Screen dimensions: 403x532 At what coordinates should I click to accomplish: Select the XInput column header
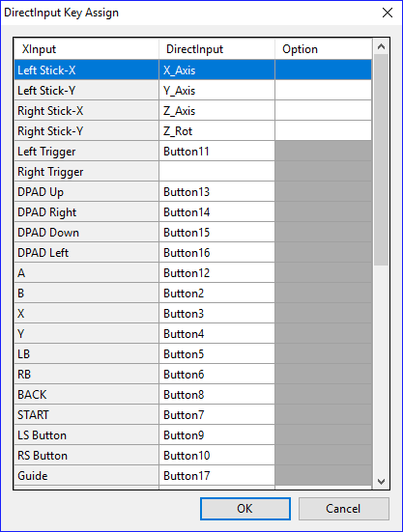[x=87, y=49]
